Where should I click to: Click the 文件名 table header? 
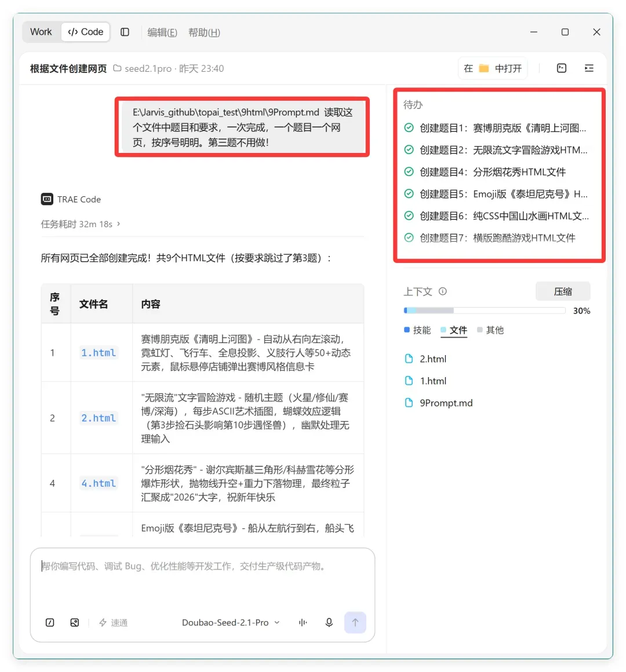pos(93,304)
